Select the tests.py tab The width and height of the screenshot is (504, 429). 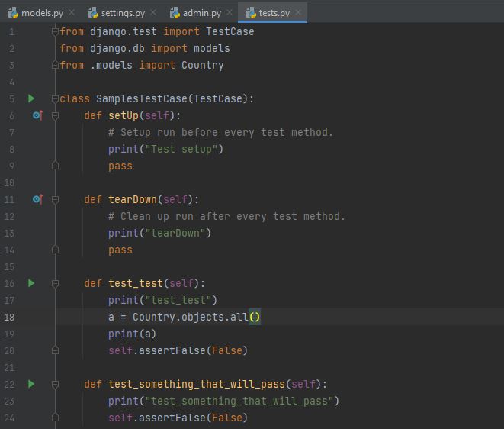[274, 13]
